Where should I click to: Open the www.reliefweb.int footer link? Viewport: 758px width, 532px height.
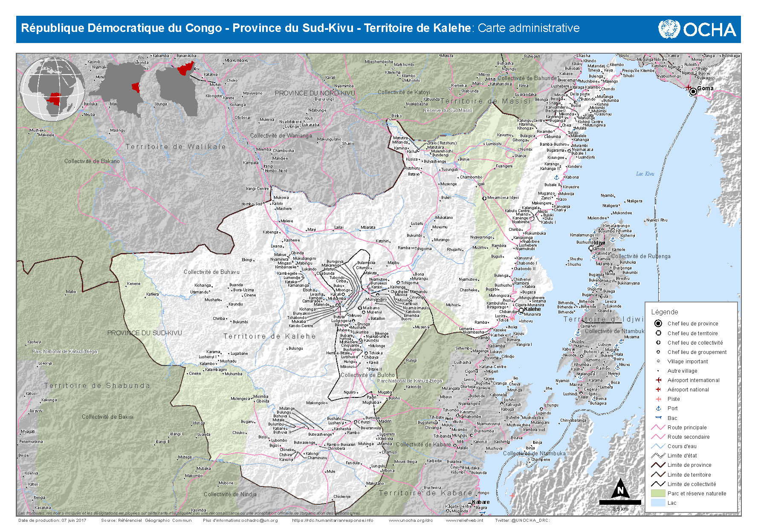click(x=464, y=520)
